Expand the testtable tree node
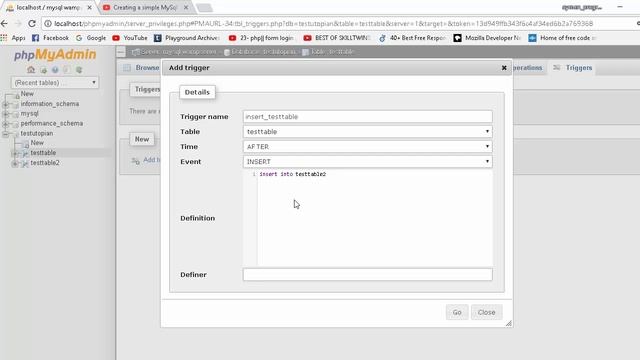640x360 pixels. pos(15,153)
